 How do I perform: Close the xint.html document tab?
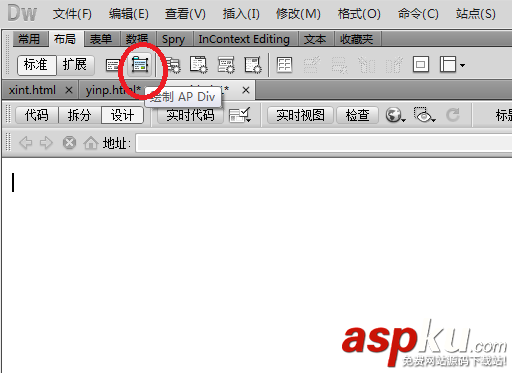pos(69,90)
